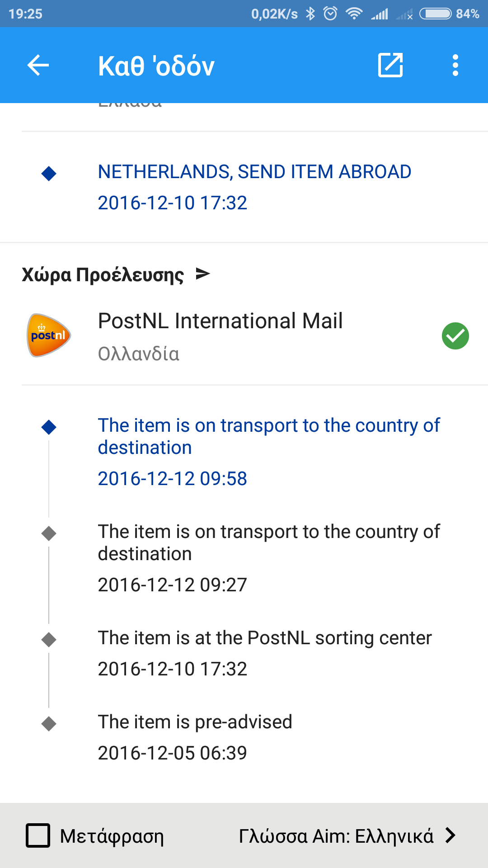Tap the diamond marker for pre-advised event

pos(49,723)
